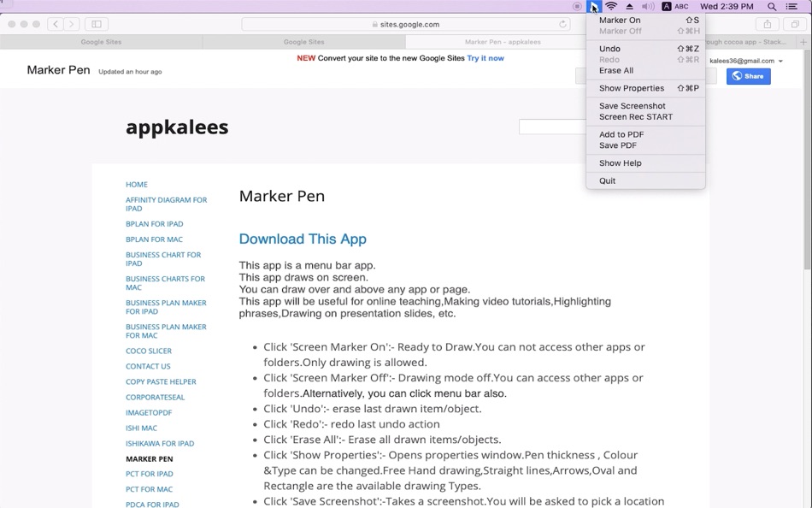
Task: Go forward with Safari forward arrow
Action: click(x=72, y=24)
